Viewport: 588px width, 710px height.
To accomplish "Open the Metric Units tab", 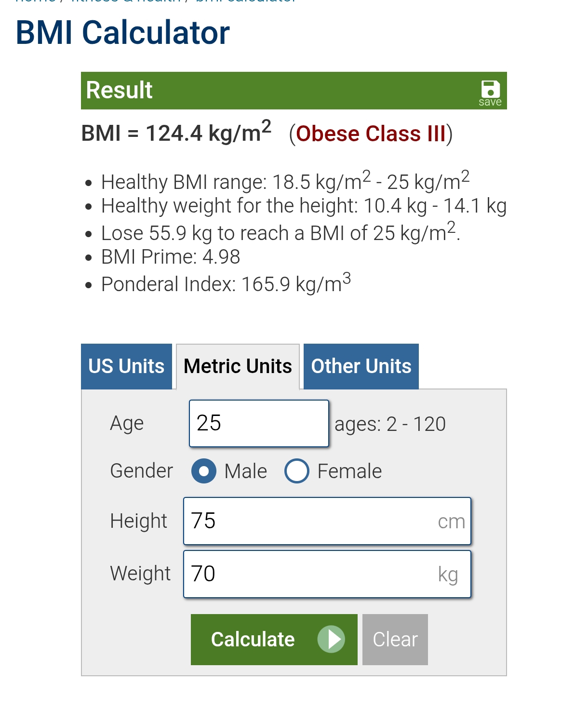I will pos(238,366).
